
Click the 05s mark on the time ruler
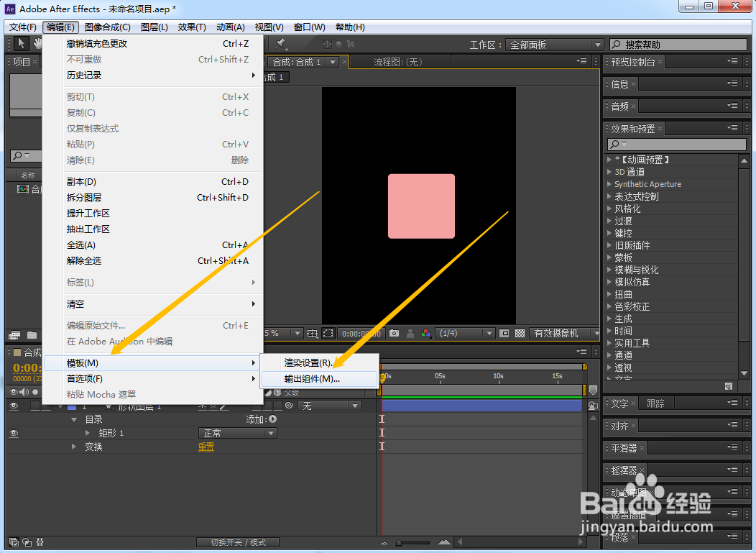tap(440, 376)
